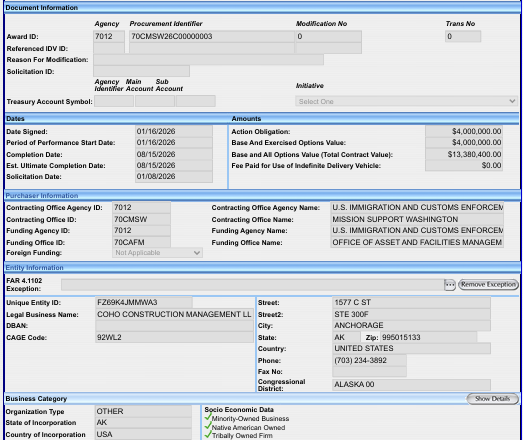Click the Solicitation Date field 01/08/2026
The height and width of the screenshot is (440, 523).
click(174, 176)
